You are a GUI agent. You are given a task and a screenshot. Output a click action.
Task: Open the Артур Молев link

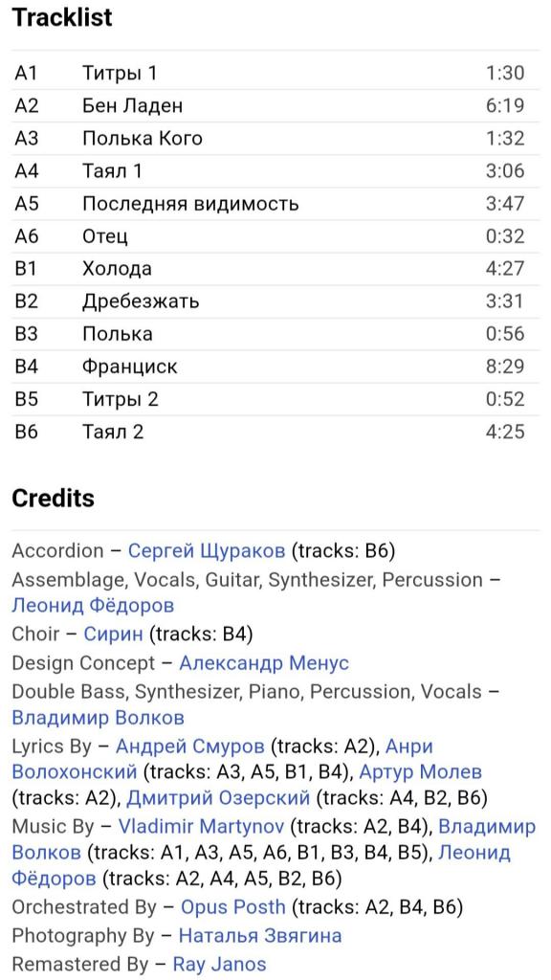pyautogui.click(x=421, y=772)
